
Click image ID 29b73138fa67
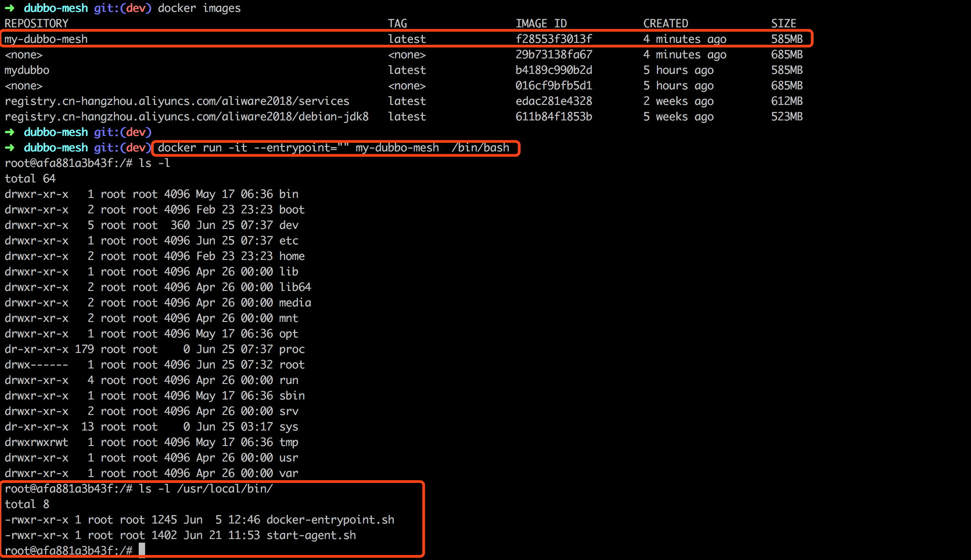click(x=553, y=55)
